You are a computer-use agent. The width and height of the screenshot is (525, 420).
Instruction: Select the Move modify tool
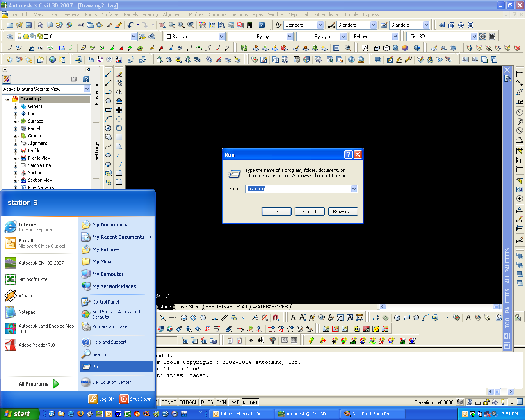119,119
